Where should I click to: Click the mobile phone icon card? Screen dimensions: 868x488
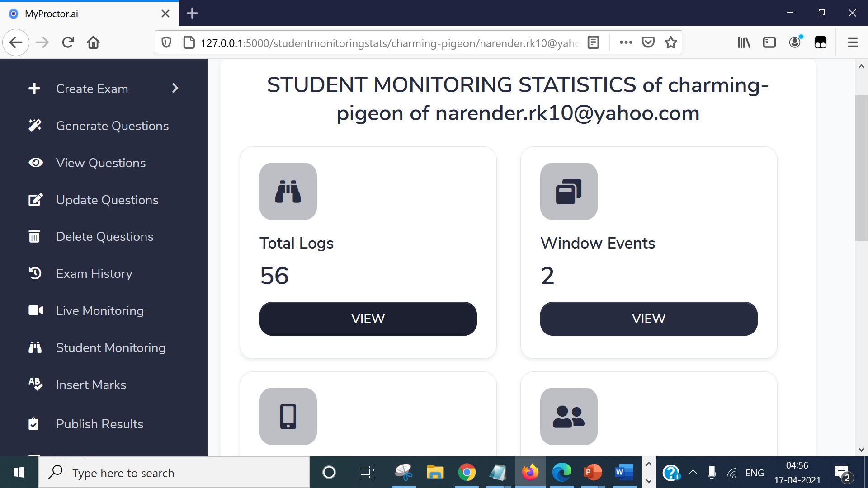(288, 416)
